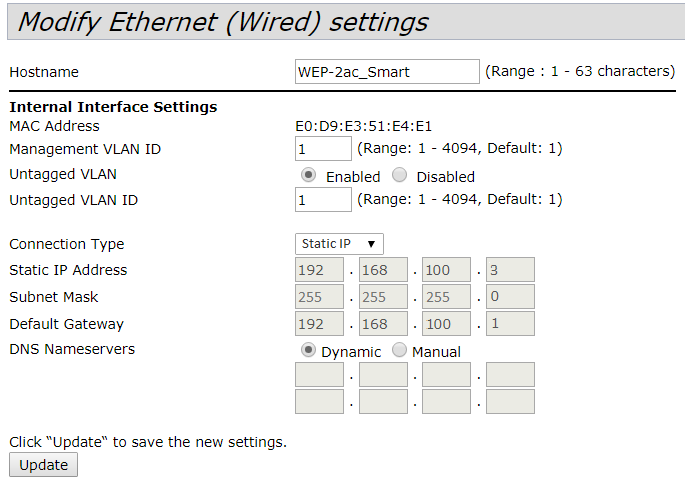Click the third octet of Static IP Address
This screenshot has height=488, width=685.
(446, 270)
